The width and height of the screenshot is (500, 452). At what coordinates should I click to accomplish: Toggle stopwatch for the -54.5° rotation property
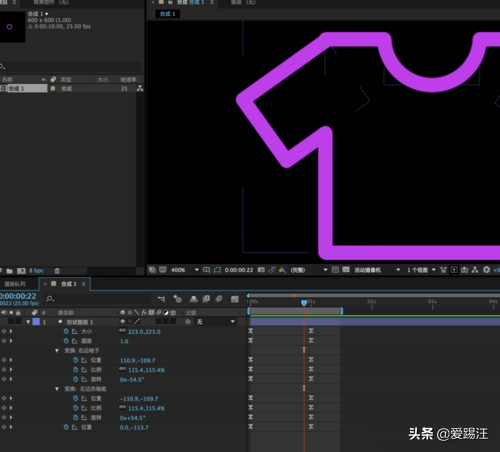pyautogui.click(x=76, y=379)
